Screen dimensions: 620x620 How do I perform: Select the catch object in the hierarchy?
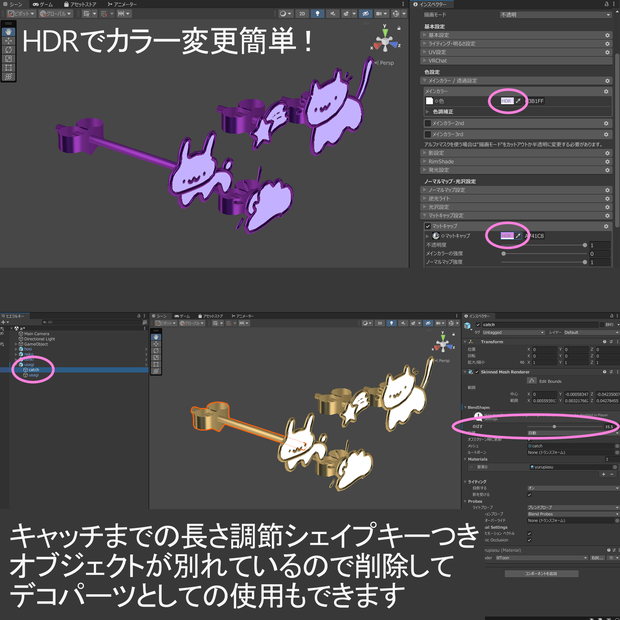pyautogui.click(x=34, y=370)
